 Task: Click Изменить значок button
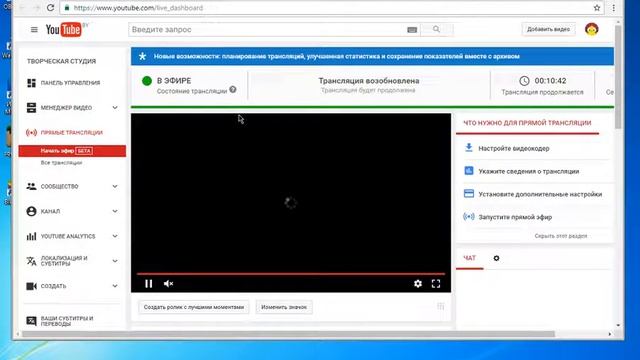click(x=284, y=307)
